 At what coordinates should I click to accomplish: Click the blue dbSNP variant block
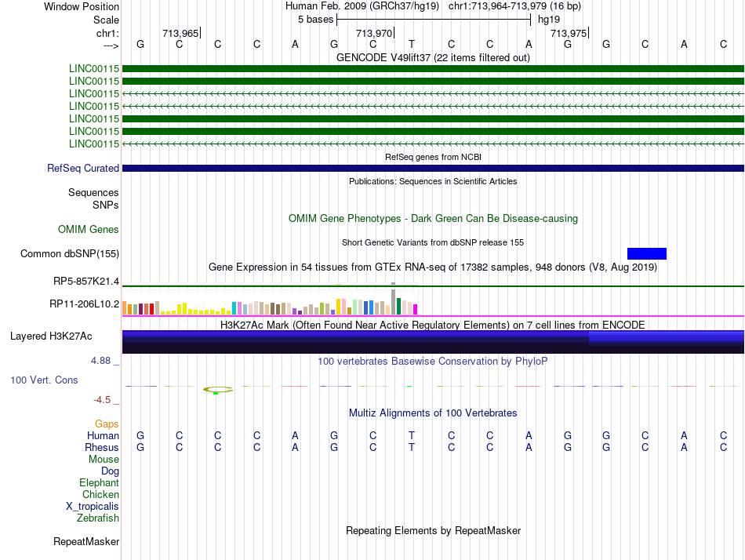click(647, 253)
